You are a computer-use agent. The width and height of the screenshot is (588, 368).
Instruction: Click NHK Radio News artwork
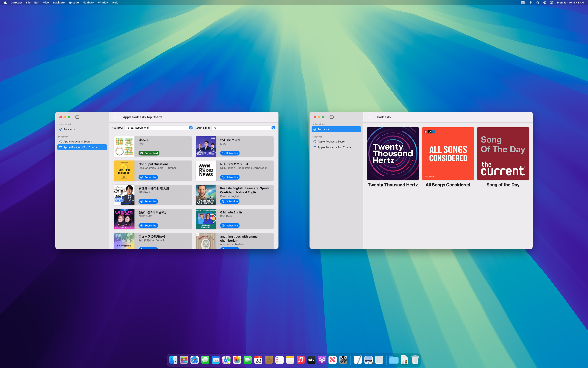206,171
